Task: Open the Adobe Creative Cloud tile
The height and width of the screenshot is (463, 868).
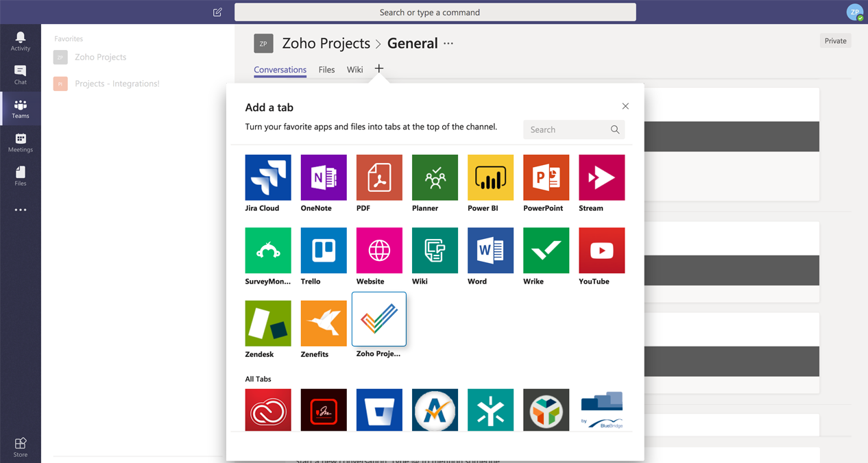Action: pyautogui.click(x=268, y=410)
